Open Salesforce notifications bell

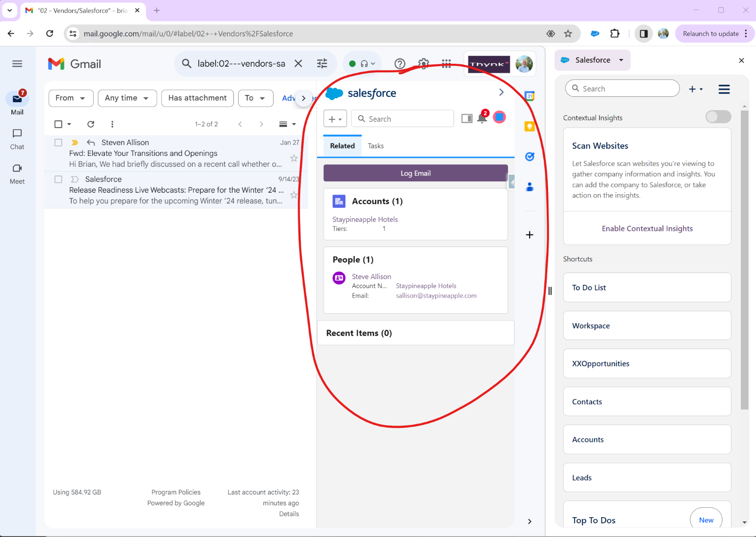tap(482, 118)
